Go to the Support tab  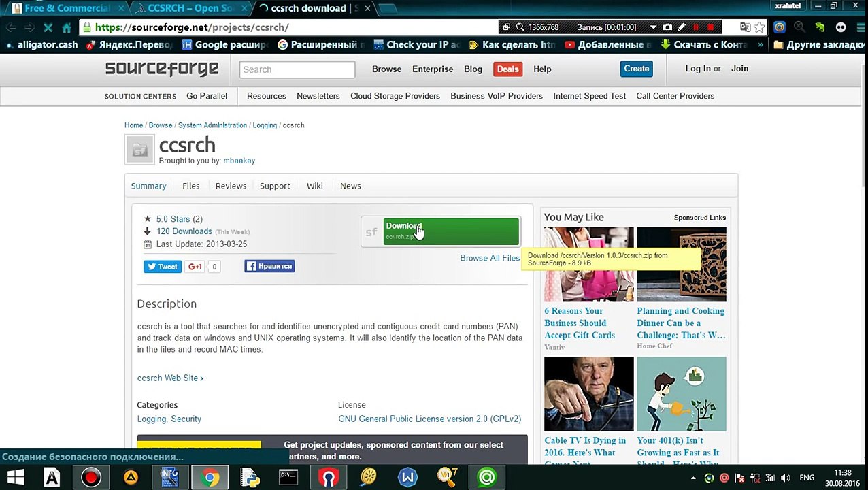click(x=275, y=186)
